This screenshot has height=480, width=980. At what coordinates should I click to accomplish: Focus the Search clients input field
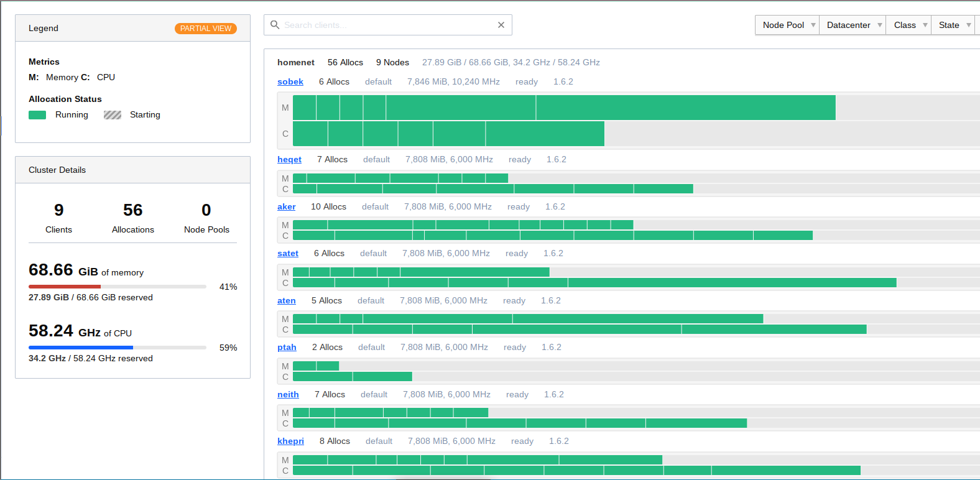tap(387, 25)
